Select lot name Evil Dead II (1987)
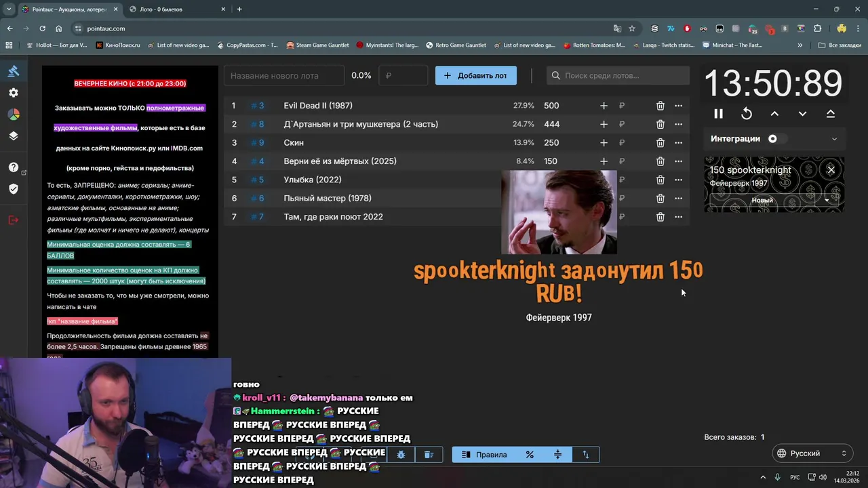 (318, 106)
